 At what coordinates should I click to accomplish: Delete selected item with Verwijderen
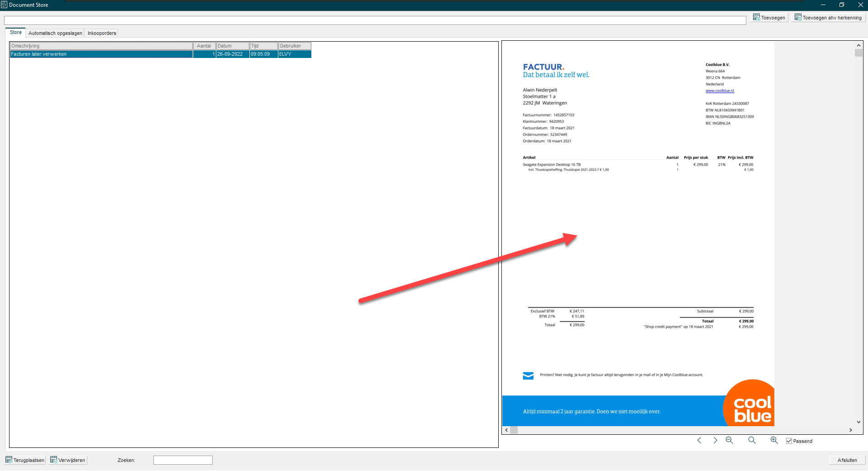click(68, 460)
